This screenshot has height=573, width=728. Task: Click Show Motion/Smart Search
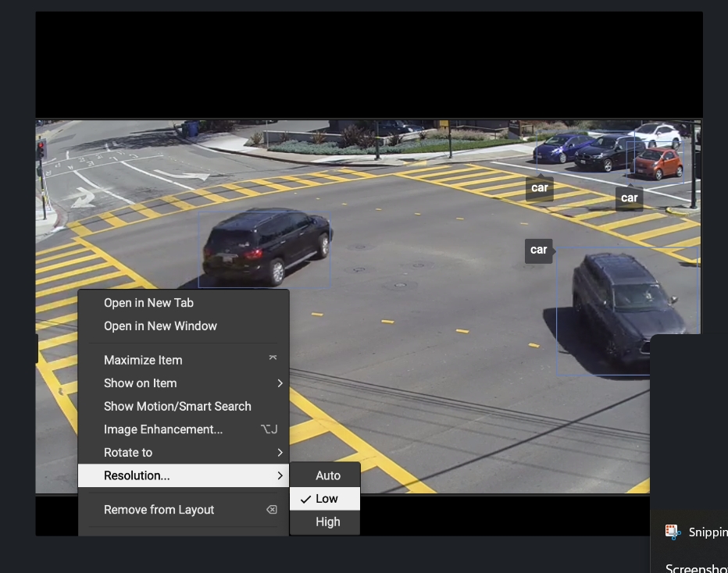[x=177, y=407]
